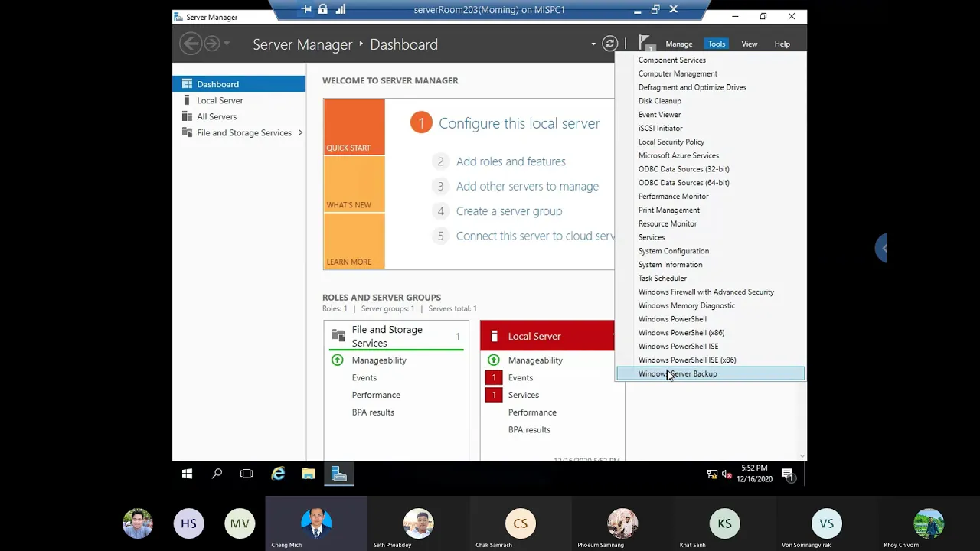Open File Explorer from the taskbar
The width and height of the screenshot is (980, 551).
coord(309,474)
